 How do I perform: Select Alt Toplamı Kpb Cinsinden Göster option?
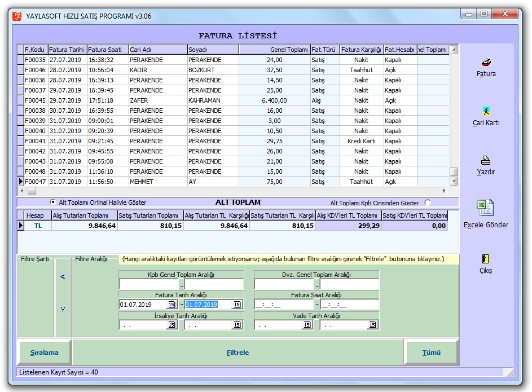pyautogui.click(x=428, y=202)
